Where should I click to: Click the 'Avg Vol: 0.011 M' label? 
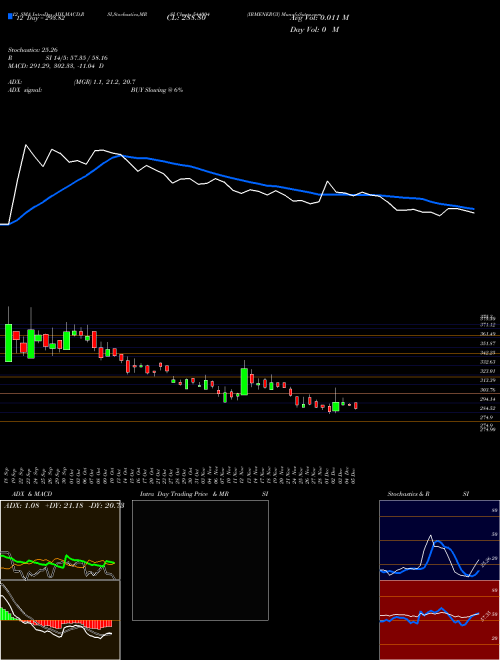click(x=319, y=18)
